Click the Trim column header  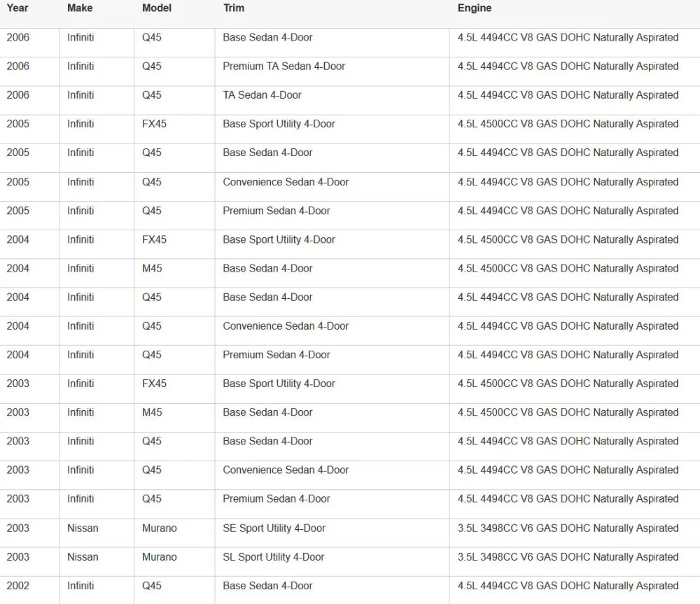(x=234, y=8)
